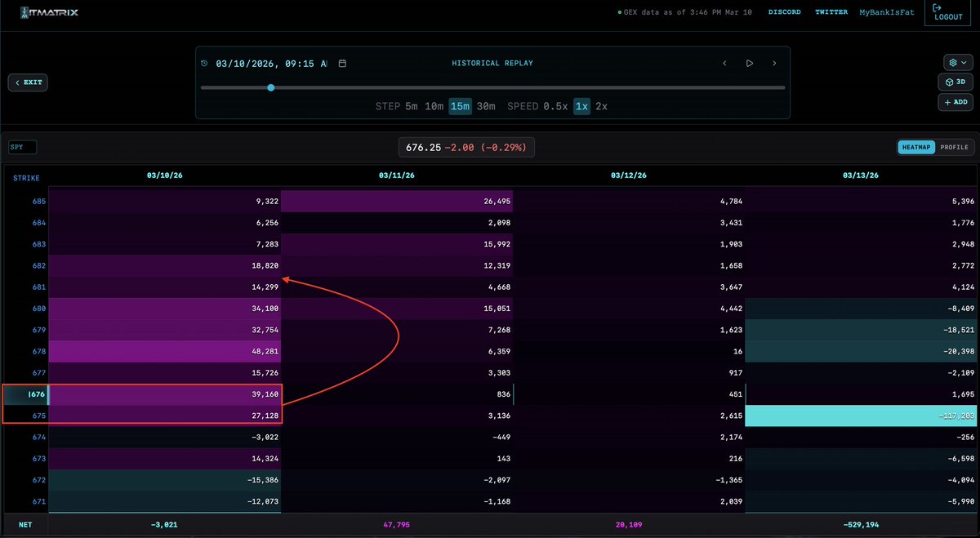Set replay speed to 0.5x
The image size is (980, 538).
555,106
